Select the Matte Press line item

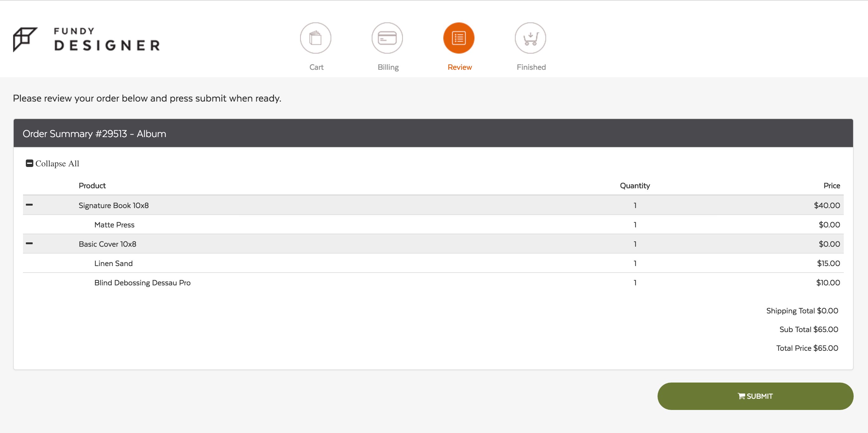click(x=114, y=225)
